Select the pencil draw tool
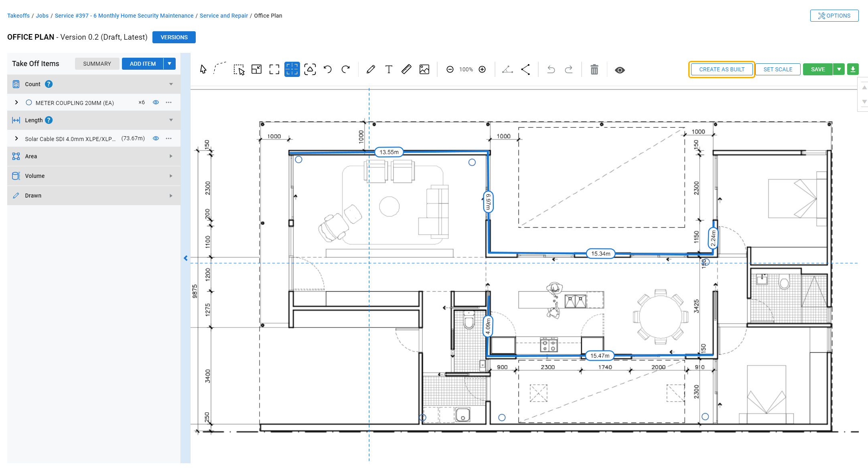This screenshot has width=868, height=468. click(371, 69)
